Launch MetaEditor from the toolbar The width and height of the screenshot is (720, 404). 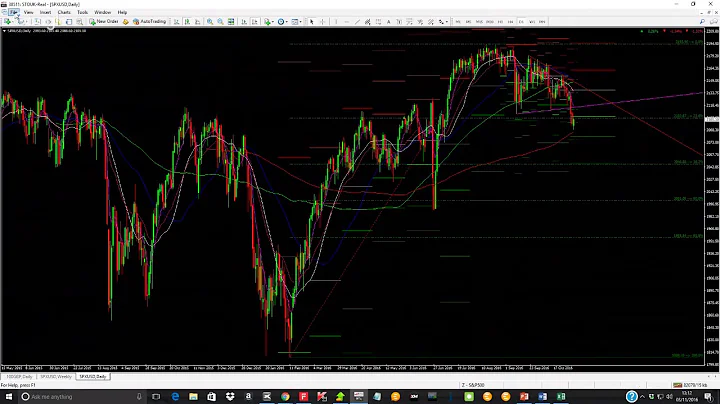click(x=125, y=22)
